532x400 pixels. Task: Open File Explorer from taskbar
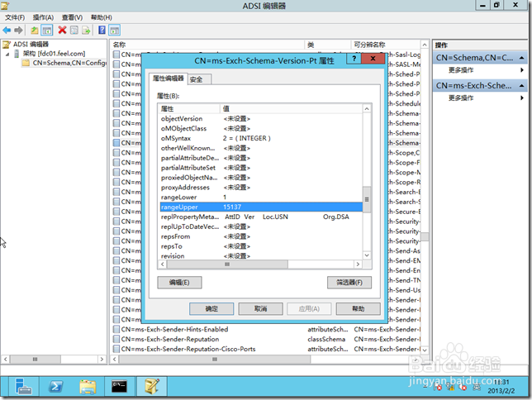(88, 387)
